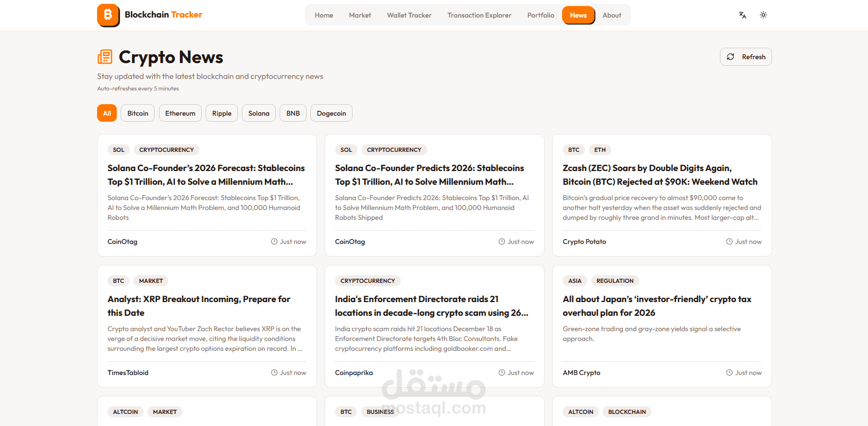Click the Refresh button
The image size is (868, 426).
746,57
